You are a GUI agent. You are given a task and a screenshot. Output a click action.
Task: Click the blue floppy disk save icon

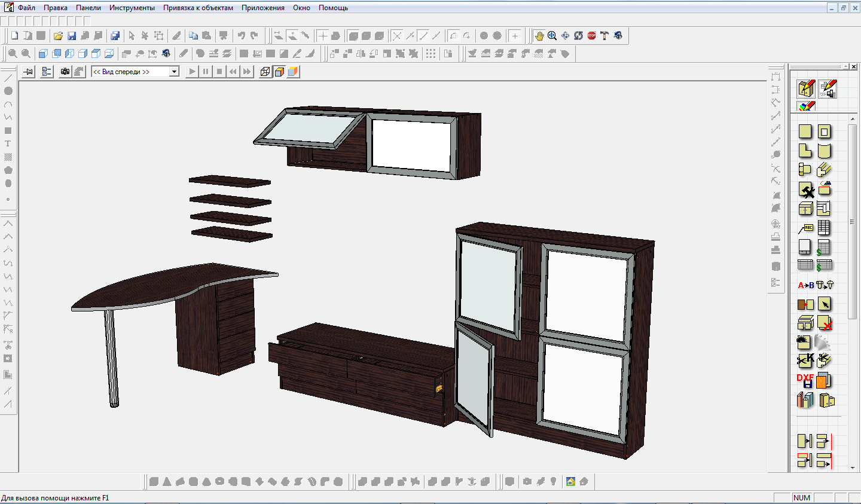pyautogui.click(x=72, y=36)
